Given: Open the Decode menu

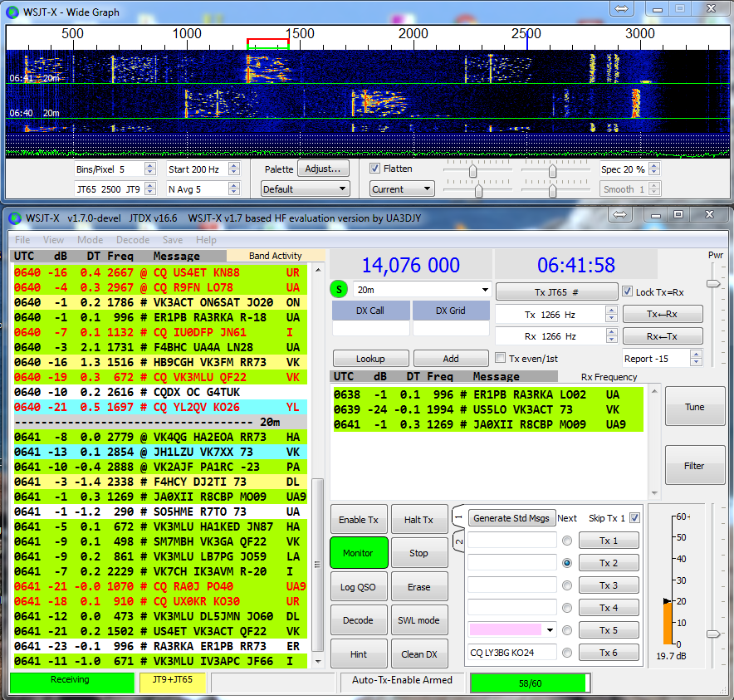Looking at the screenshot, I should click(x=133, y=240).
